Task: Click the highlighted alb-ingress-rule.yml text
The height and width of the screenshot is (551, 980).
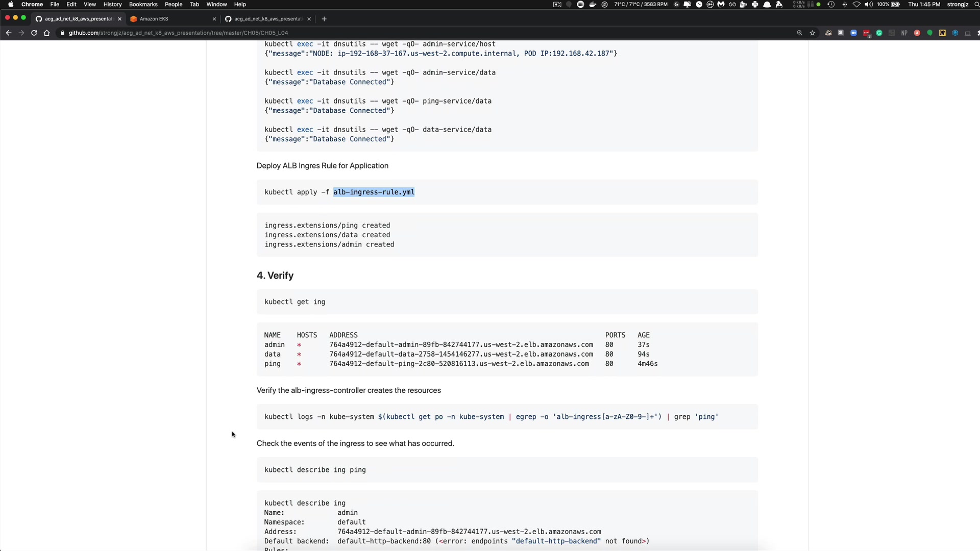Action: pyautogui.click(x=374, y=192)
